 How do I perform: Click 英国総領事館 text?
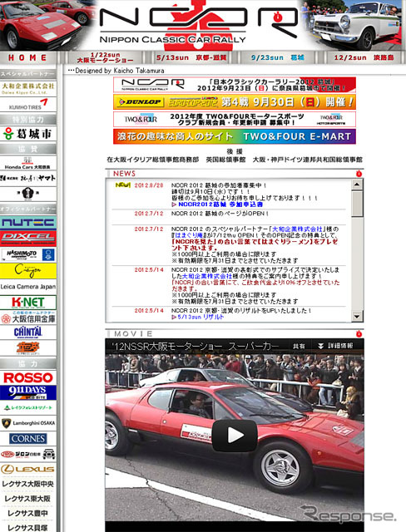(225, 160)
